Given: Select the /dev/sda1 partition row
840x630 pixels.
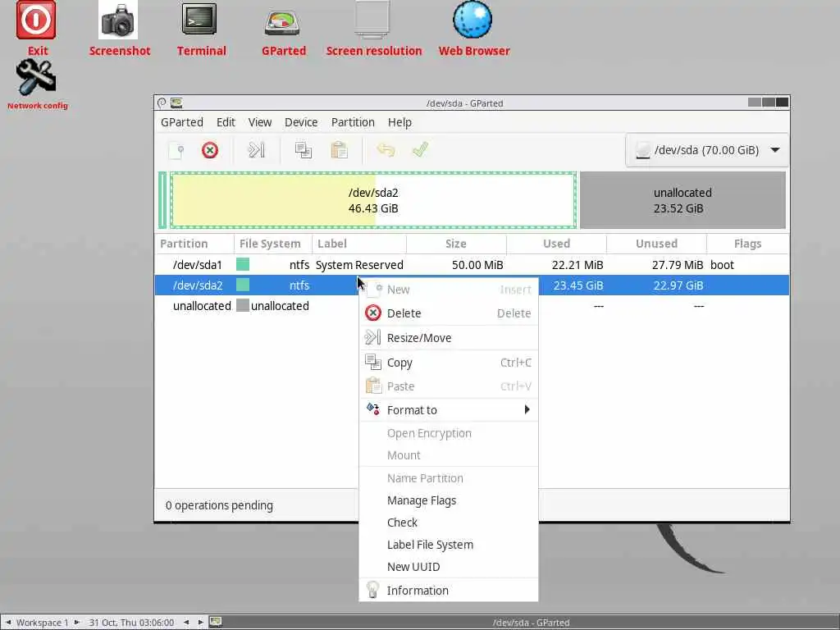Looking at the screenshot, I should click(472, 265).
